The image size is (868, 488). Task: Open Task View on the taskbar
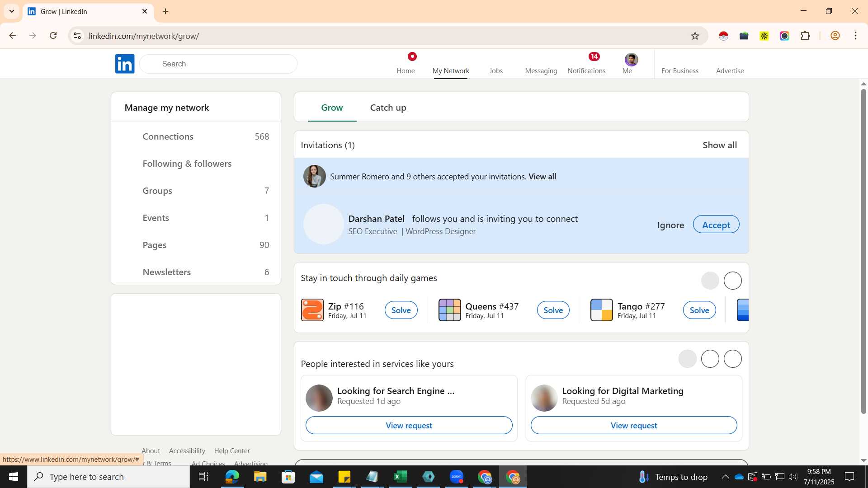point(203,477)
